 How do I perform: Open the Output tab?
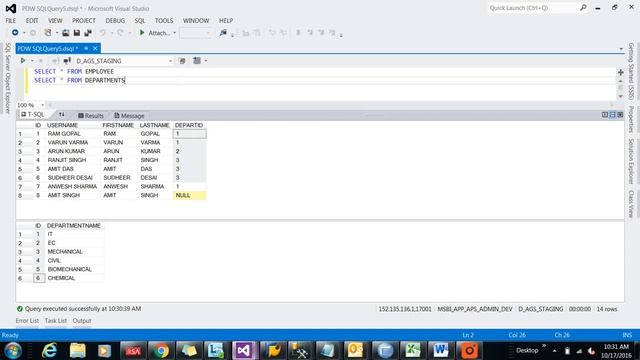pyautogui.click(x=82, y=321)
